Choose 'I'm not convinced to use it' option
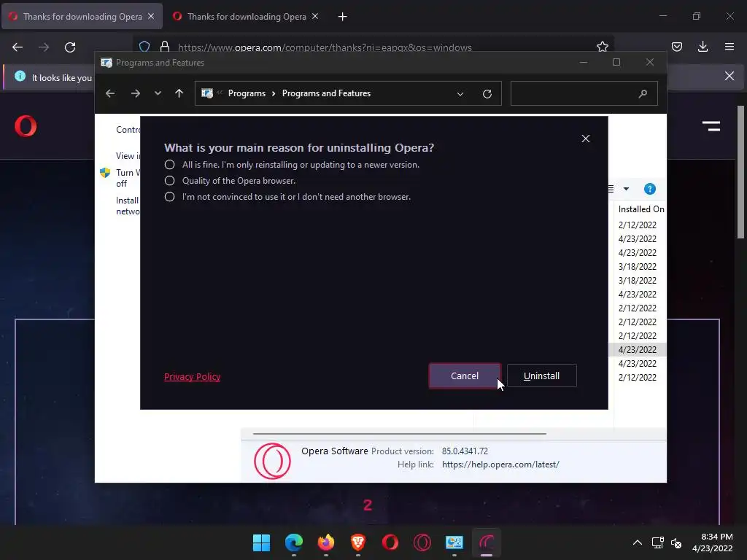The height and width of the screenshot is (560, 747). [x=169, y=197]
